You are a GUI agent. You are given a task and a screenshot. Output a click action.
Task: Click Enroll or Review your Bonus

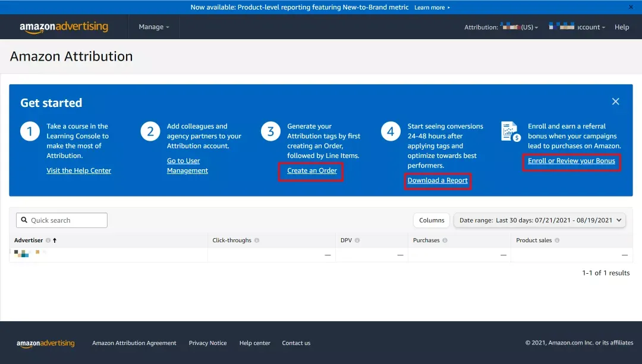point(571,161)
